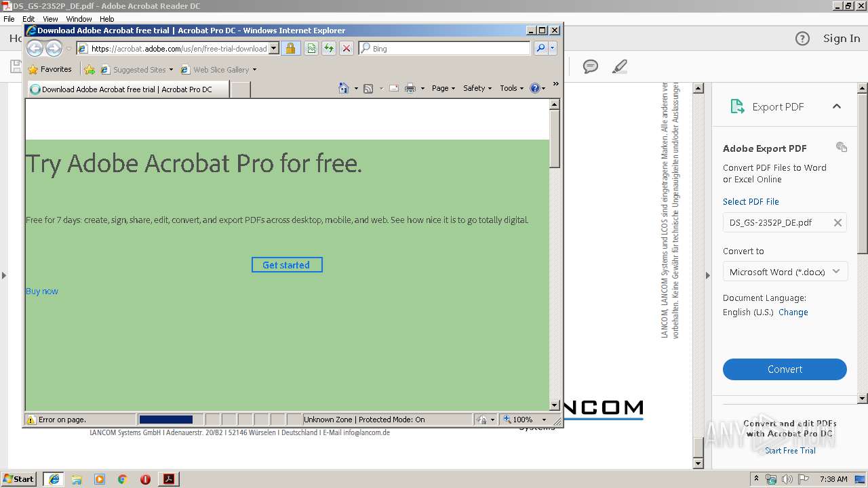This screenshot has height=488, width=868.
Task: Follow the Buy now link
Action: (42, 291)
